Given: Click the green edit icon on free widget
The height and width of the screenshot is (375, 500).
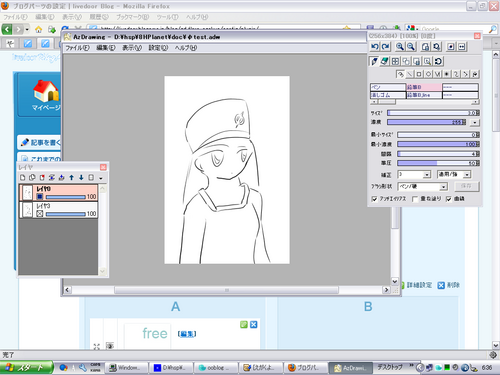Looking at the screenshot, I should click(244, 324).
